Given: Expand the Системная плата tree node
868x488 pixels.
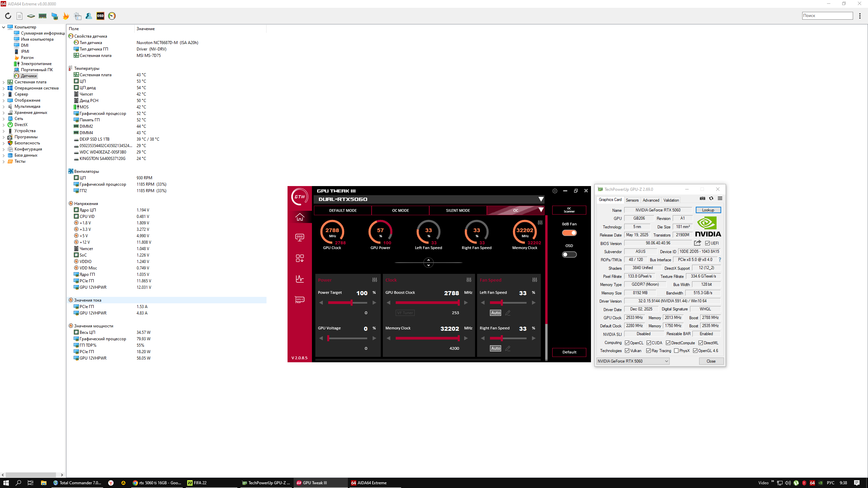Looking at the screenshot, I should (4, 82).
